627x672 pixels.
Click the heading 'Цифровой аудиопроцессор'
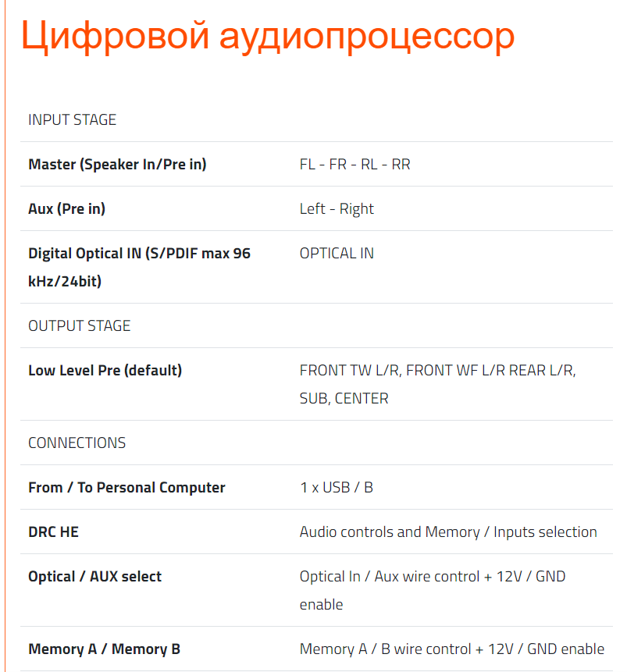[x=267, y=36]
